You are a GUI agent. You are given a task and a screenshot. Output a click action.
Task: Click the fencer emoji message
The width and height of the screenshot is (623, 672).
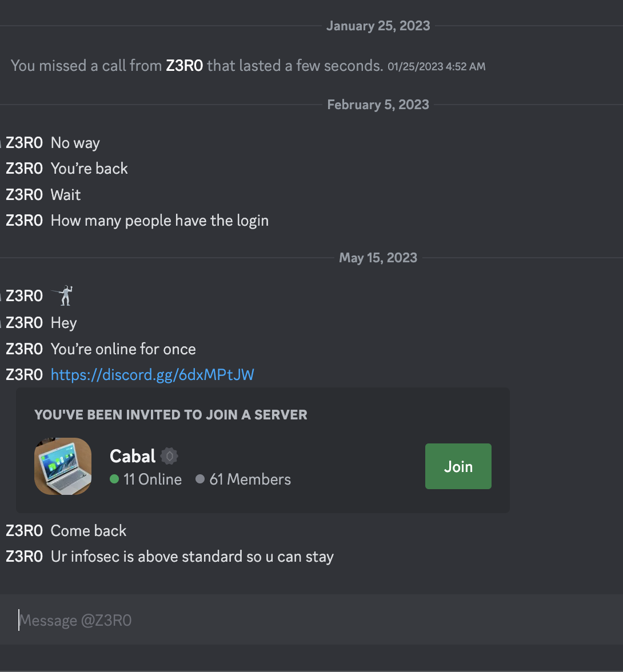click(x=63, y=296)
